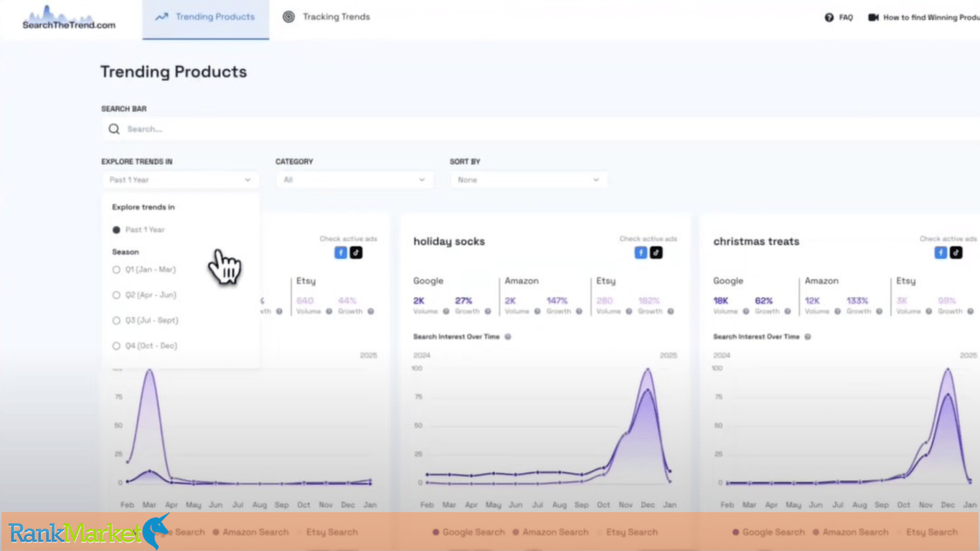The width and height of the screenshot is (980, 551).
Task: Click the target icon beside Tracking Trends
Action: pyautogui.click(x=288, y=17)
